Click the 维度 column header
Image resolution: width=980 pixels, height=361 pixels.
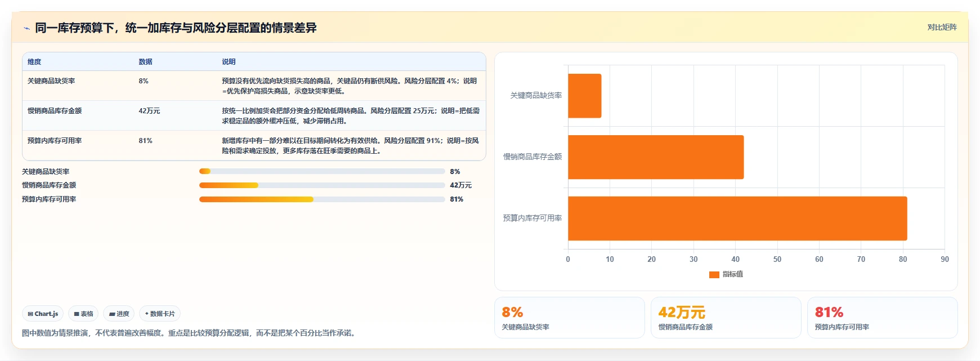(x=34, y=62)
